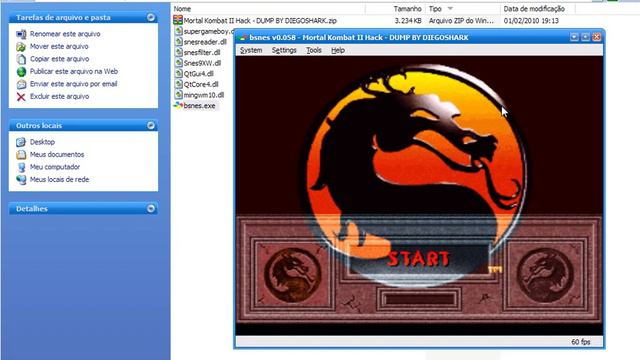Select the Snes9XW.dll filename
Image resolution: width=640 pixels, height=360 pixels.
[x=202, y=63]
